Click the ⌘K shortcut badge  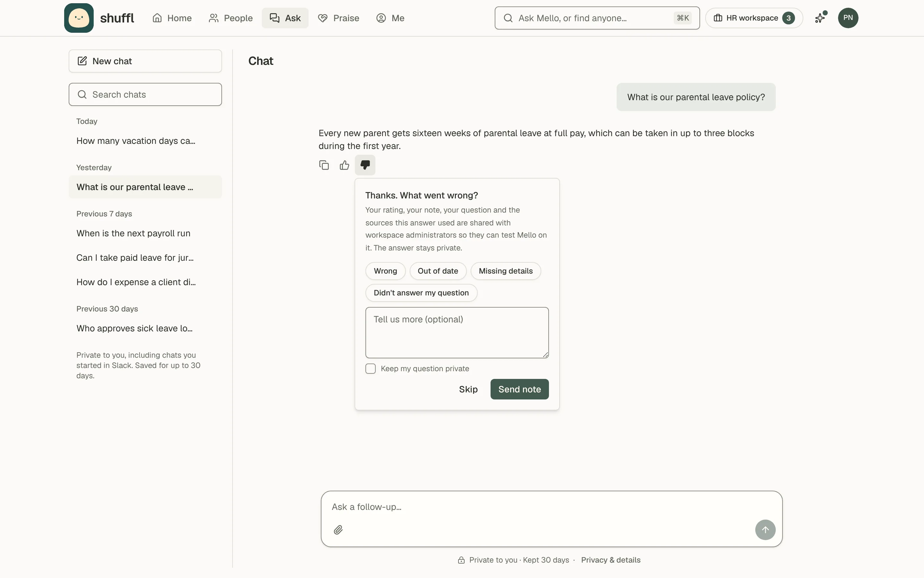coord(683,18)
